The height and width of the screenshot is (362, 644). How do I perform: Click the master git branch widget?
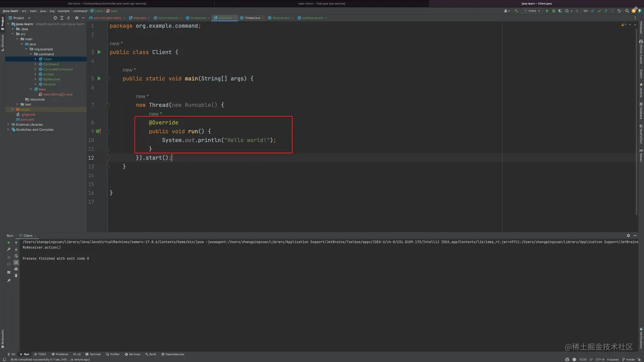pos(629,359)
